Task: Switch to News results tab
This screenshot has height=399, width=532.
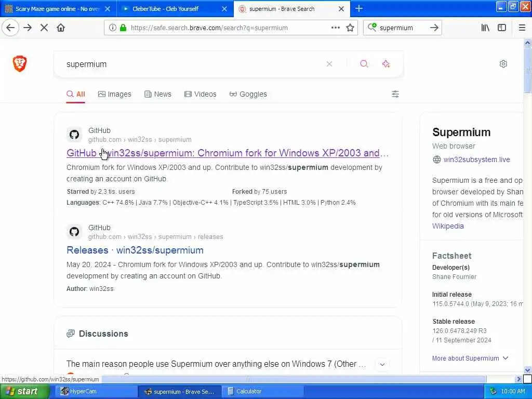Action: coord(158,94)
